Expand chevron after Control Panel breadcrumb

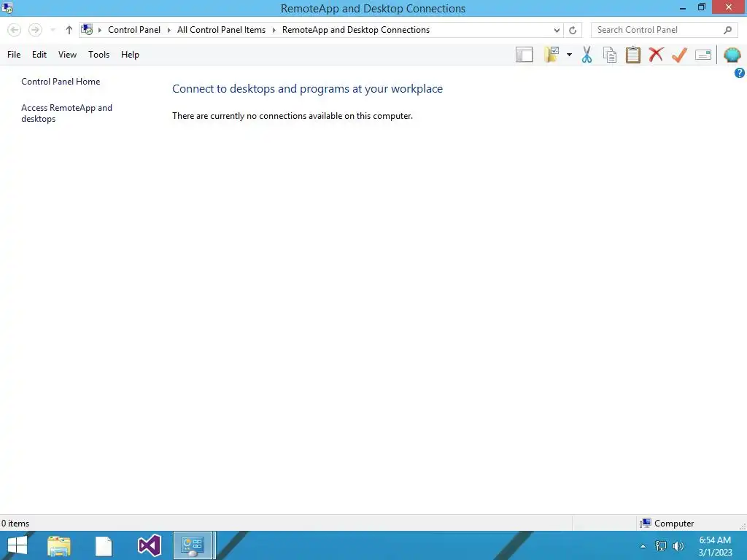(x=169, y=30)
